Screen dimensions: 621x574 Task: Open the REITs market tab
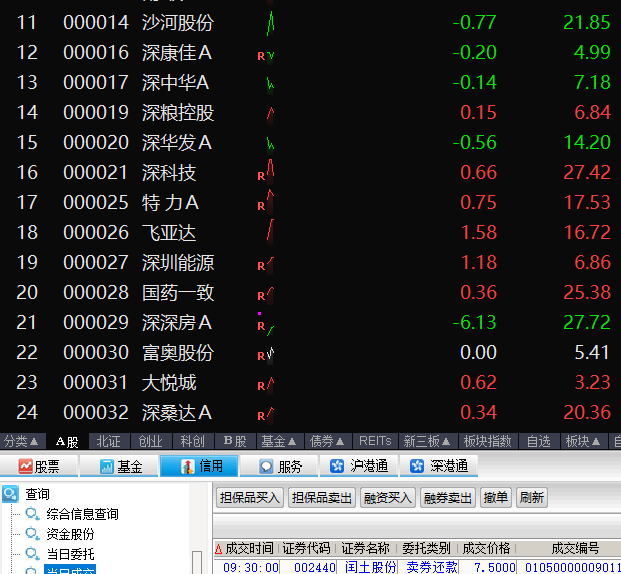[x=375, y=441]
